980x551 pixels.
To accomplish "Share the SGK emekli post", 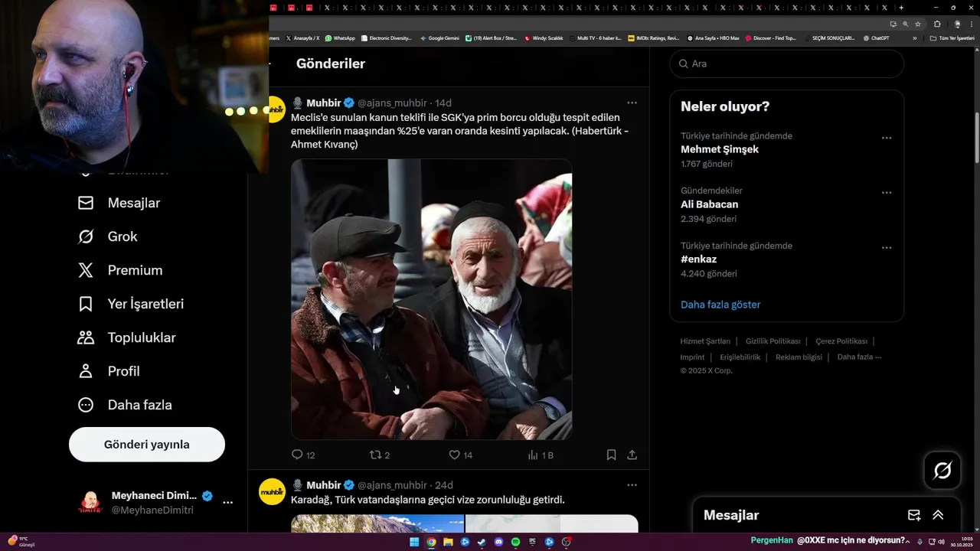I will (x=632, y=455).
